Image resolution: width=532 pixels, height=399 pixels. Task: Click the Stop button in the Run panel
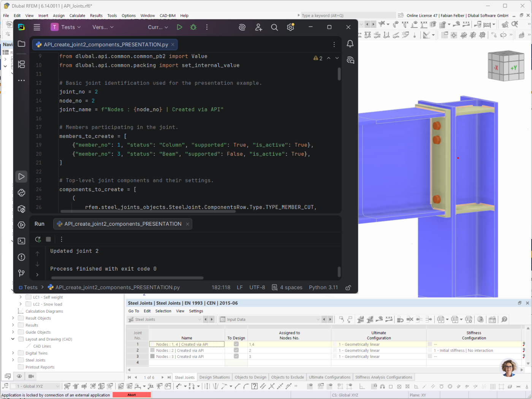tap(48, 239)
